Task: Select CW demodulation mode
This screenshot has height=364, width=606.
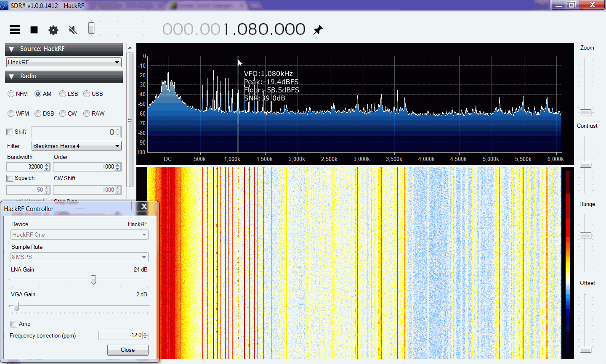Action: click(x=63, y=113)
